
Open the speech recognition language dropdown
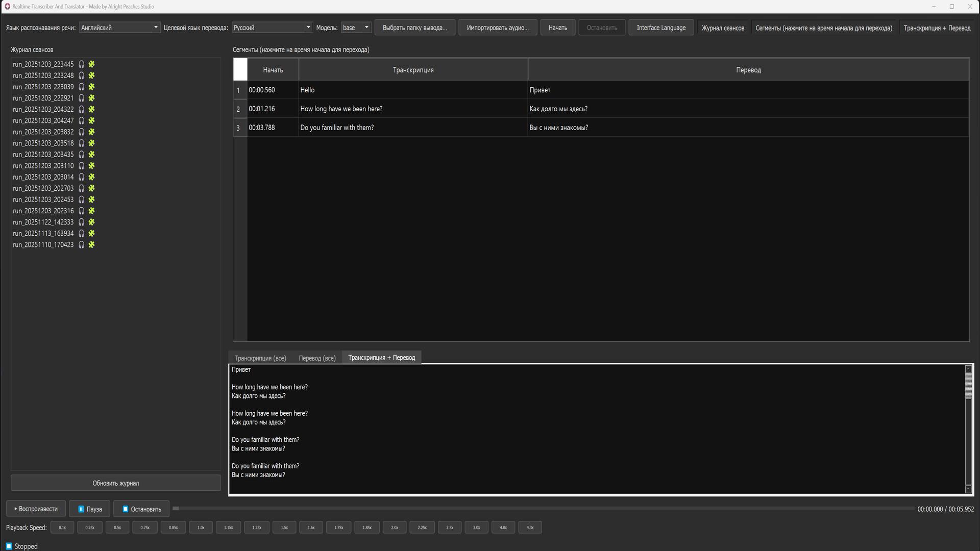[156, 27]
